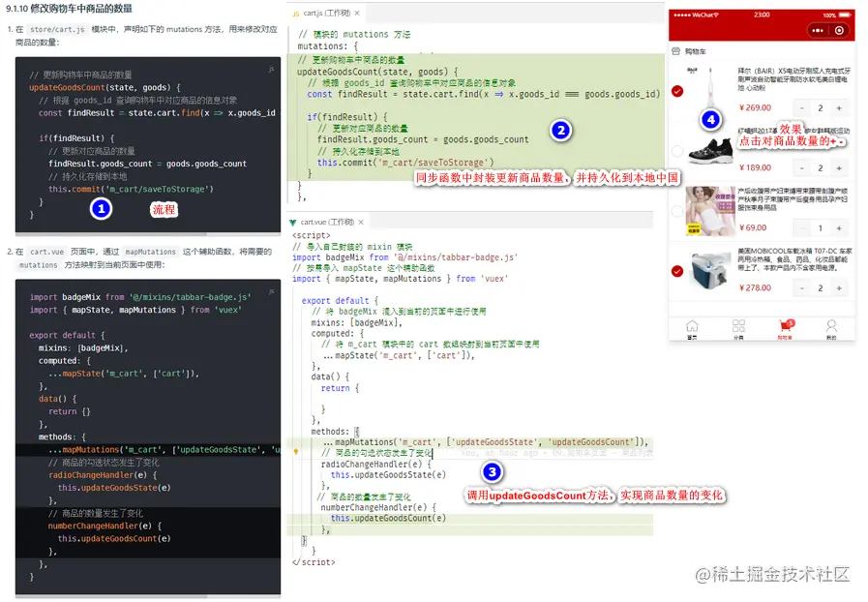Click heading 9.1.10 修改购物车中商品的数量
Viewport: 868px width, 602px height.
(x=70, y=9)
